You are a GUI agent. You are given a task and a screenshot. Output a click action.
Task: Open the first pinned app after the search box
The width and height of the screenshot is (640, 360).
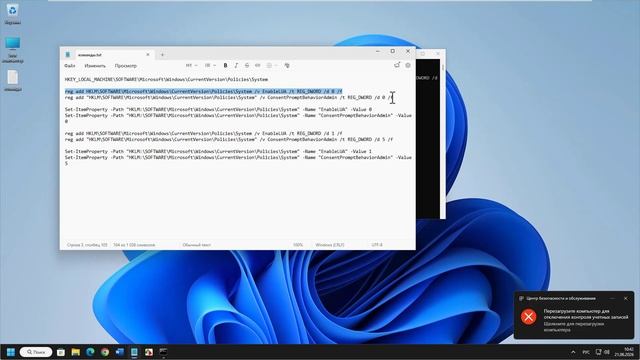pos(61,352)
